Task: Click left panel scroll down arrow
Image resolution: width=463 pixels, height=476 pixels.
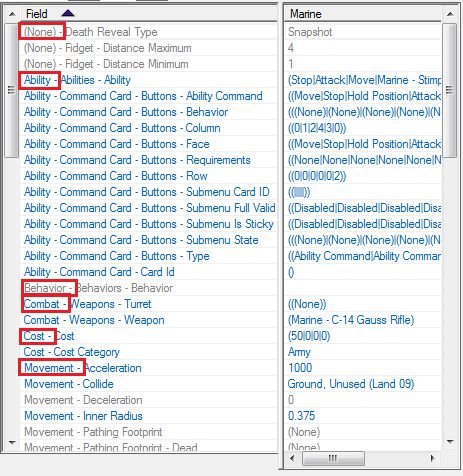Action: 12,443
